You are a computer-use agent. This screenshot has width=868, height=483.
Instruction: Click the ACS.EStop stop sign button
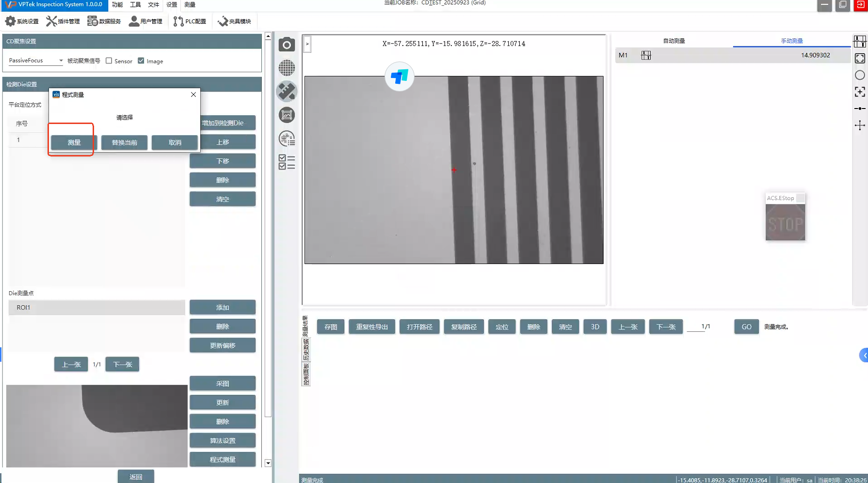pos(785,222)
